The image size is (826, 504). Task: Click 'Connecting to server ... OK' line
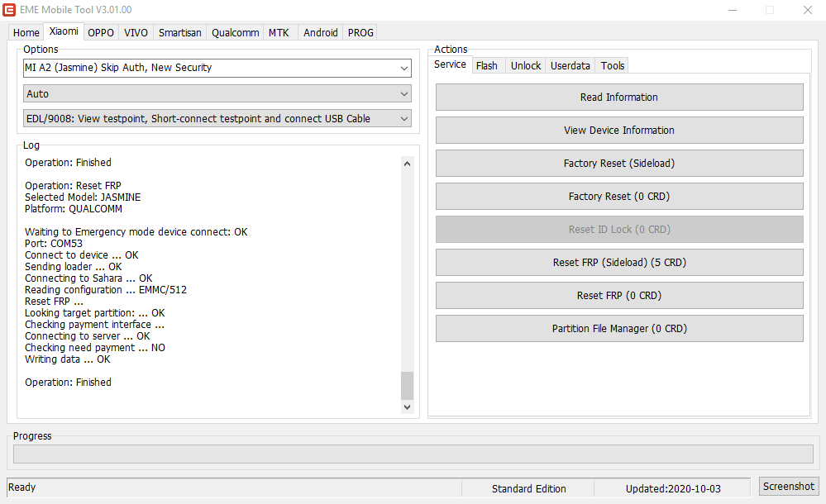(88, 336)
